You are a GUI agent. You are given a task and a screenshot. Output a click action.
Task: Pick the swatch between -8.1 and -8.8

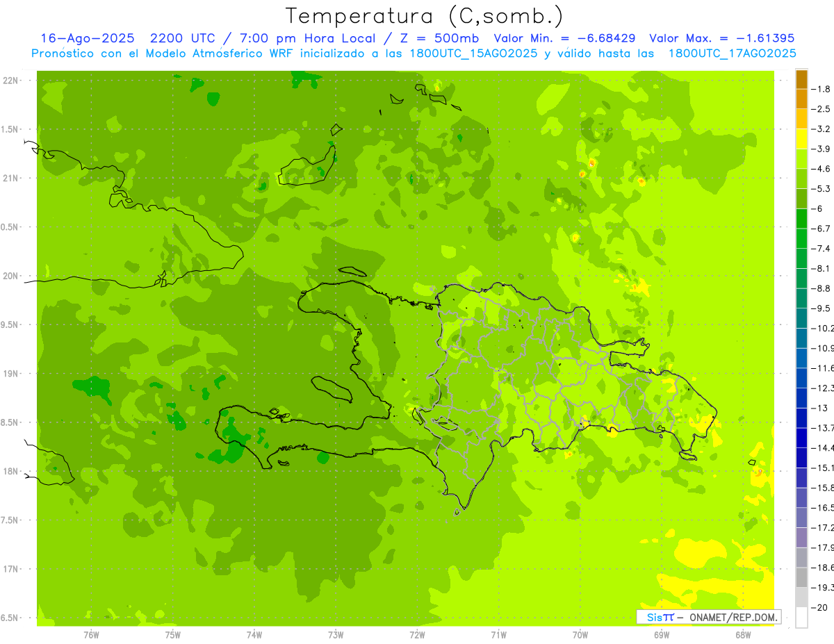801,278
